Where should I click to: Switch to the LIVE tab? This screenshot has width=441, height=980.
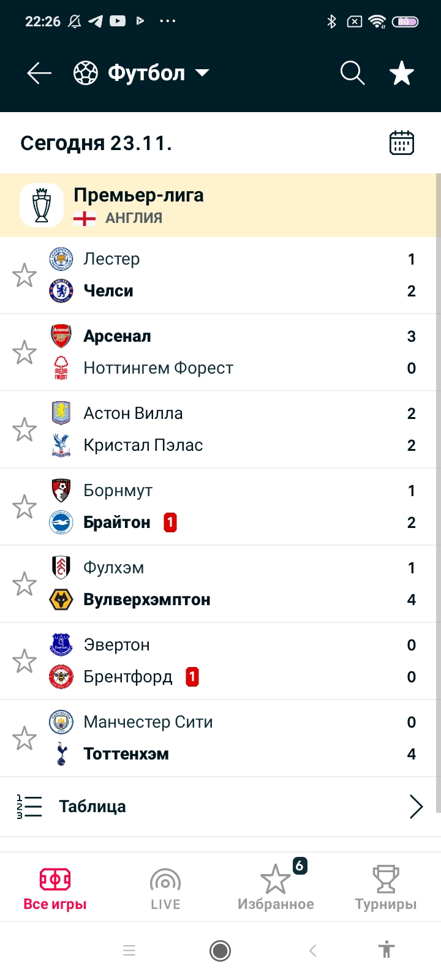pyautogui.click(x=165, y=888)
